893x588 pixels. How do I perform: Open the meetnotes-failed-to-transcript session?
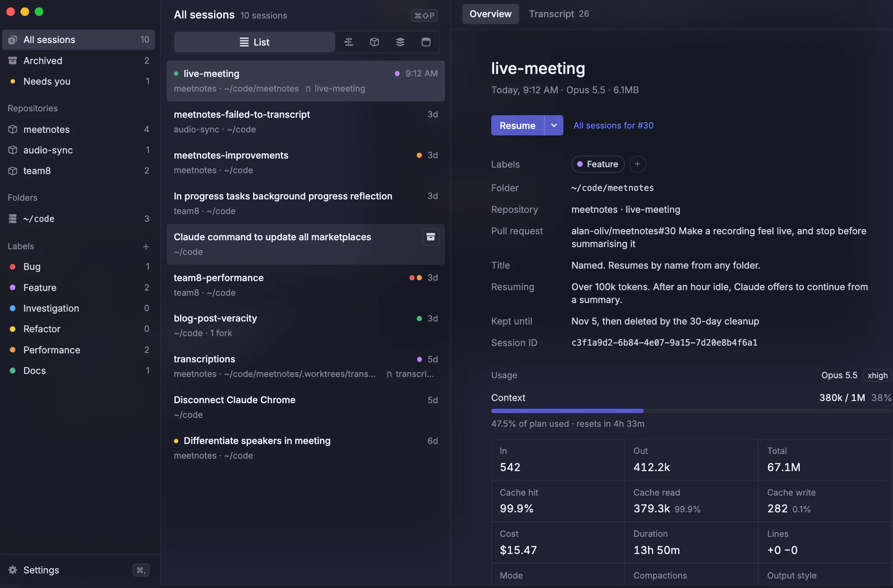tap(306, 122)
